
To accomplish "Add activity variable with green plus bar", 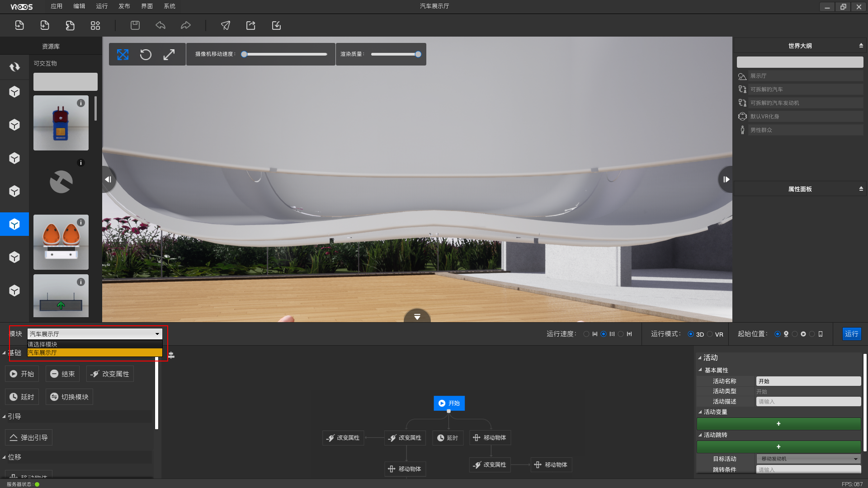I will 778,424.
